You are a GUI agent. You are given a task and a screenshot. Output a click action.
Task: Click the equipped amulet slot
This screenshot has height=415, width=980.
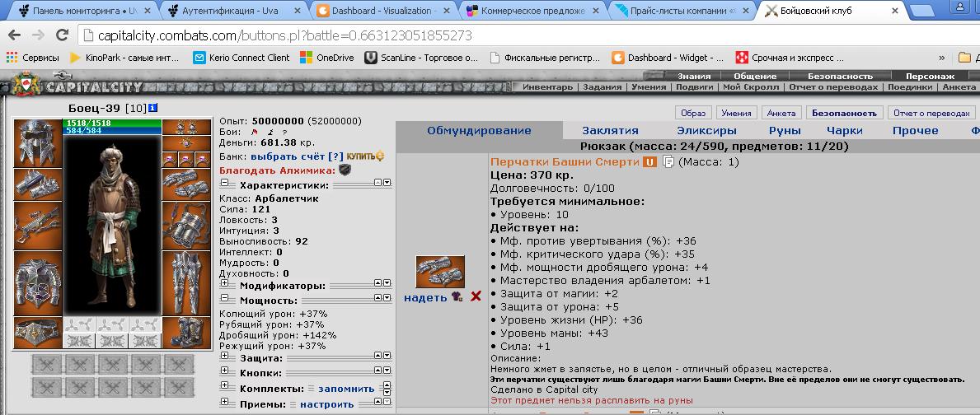click(187, 143)
